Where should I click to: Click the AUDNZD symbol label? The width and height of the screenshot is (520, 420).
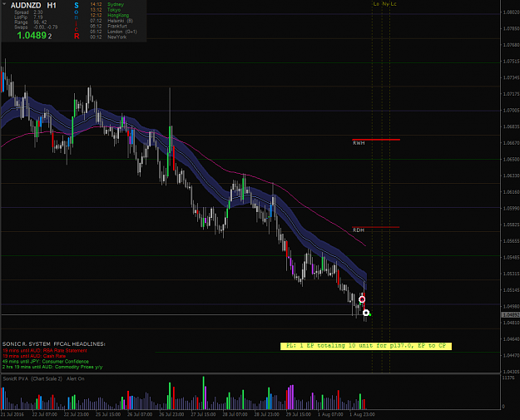click(x=26, y=5)
